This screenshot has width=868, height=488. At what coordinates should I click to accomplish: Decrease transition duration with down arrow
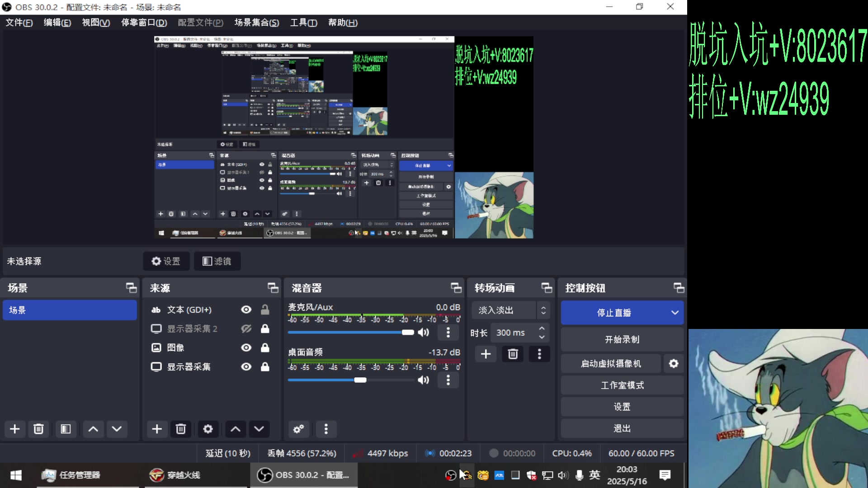[x=542, y=337]
